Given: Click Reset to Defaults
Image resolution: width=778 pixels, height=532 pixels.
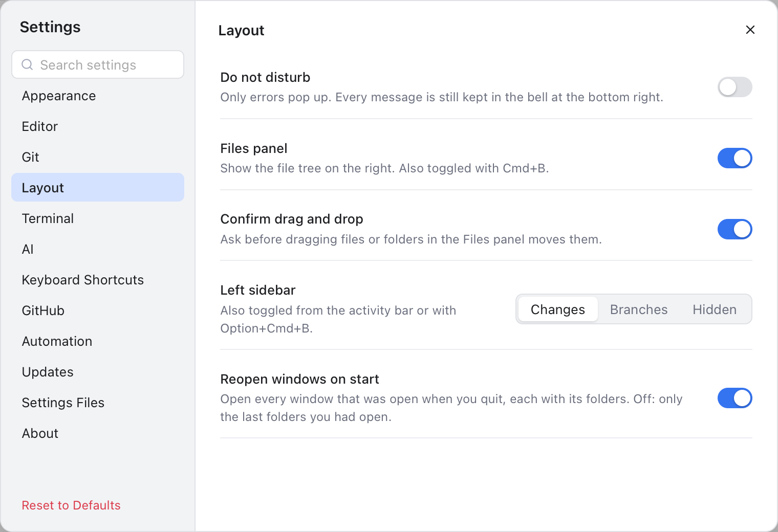Looking at the screenshot, I should [x=71, y=505].
